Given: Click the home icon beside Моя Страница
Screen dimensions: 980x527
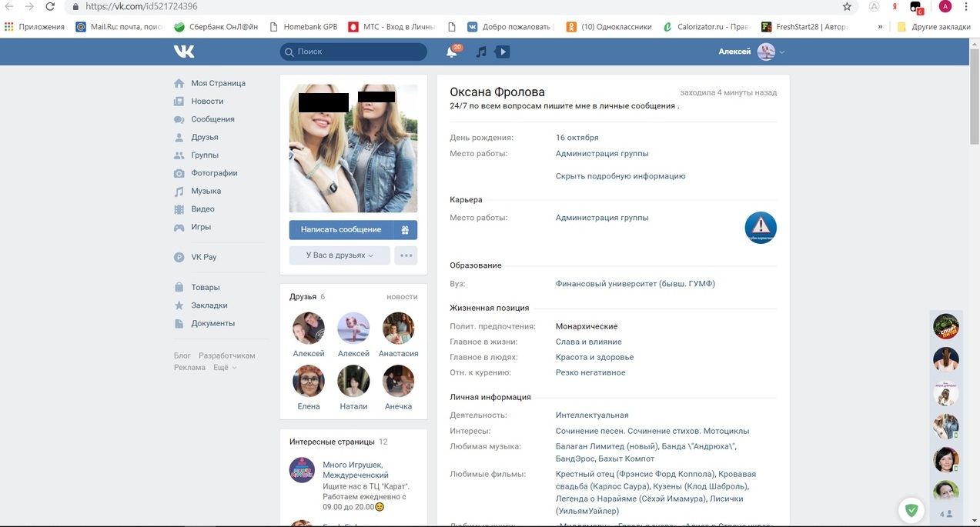Looking at the screenshot, I should pos(179,83).
